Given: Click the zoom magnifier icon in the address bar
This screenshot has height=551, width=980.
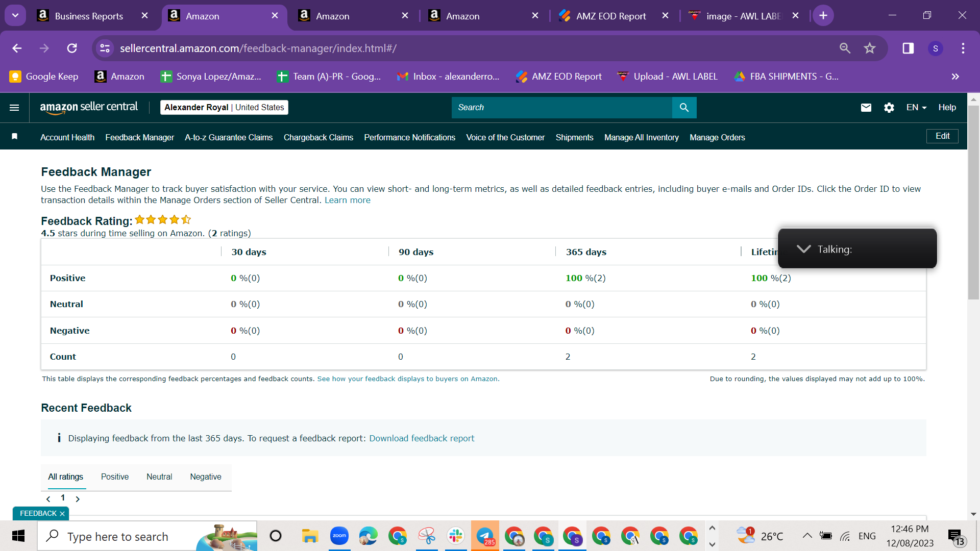Looking at the screenshot, I should pos(845,48).
